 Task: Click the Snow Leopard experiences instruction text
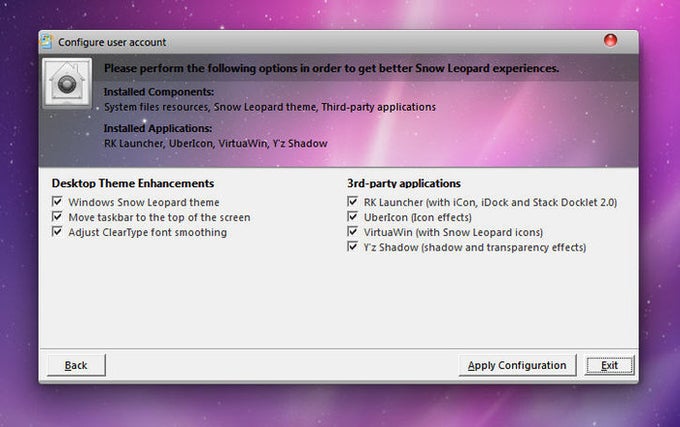331,68
